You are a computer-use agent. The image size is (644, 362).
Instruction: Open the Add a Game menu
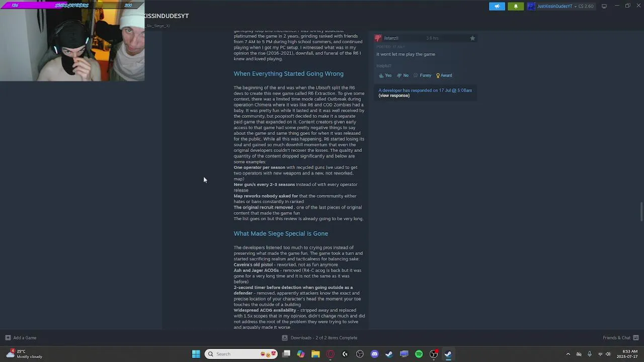[x=21, y=338]
